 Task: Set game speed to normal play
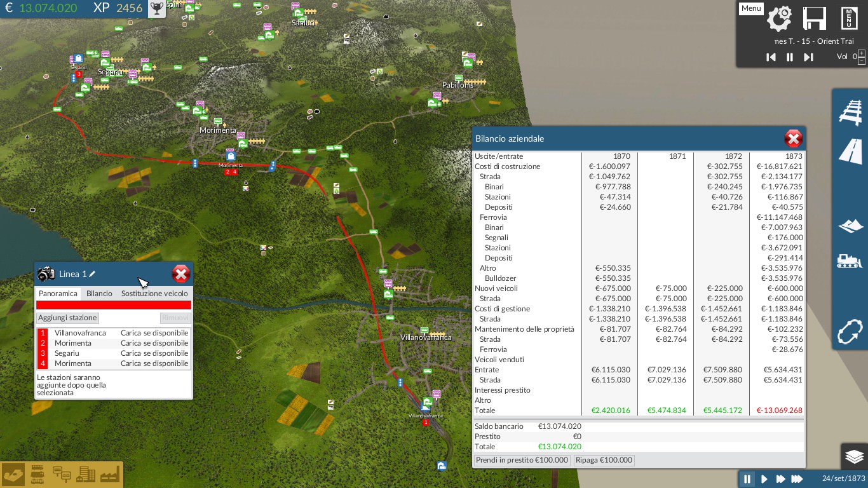click(764, 479)
